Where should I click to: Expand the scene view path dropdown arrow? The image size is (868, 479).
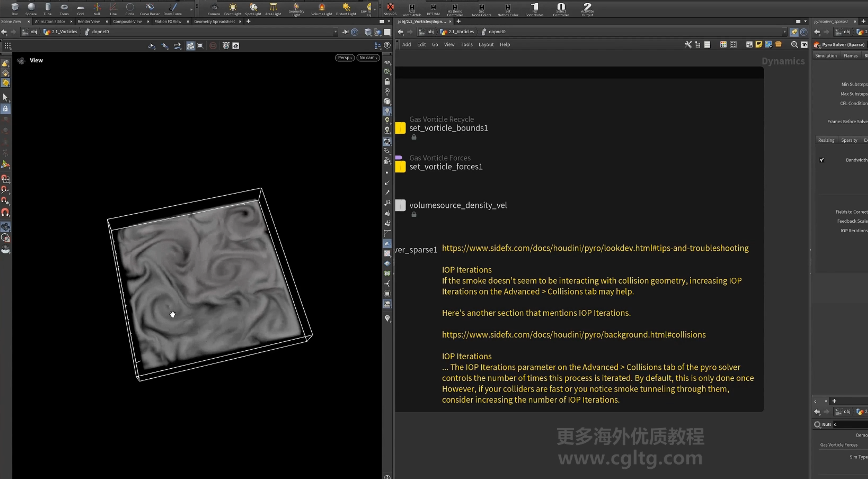335,32
